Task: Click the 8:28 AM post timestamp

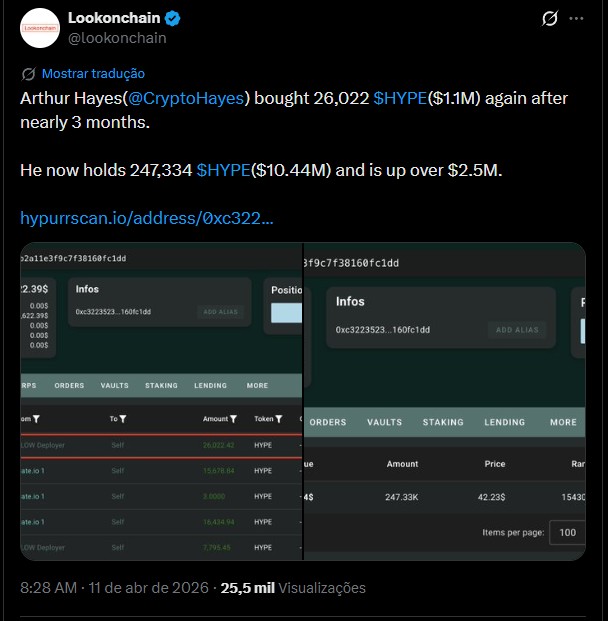Action: tap(48, 588)
